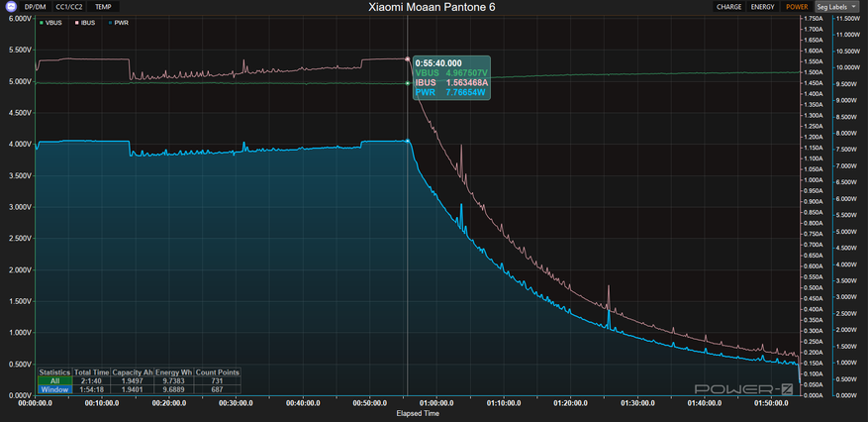Screen dimensions: 868x422
Task: Click the pink IBUS cursor marker point
Action: click(408, 58)
